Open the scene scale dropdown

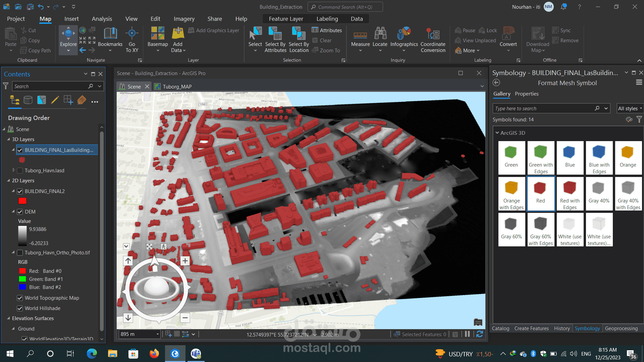(158, 334)
